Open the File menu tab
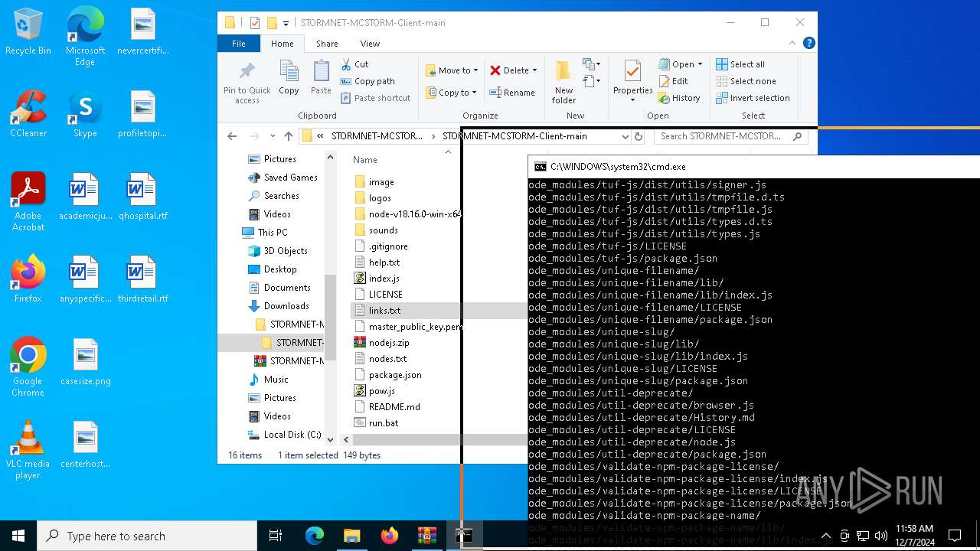This screenshot has height=551, width=980. click(x=239, y=44)
